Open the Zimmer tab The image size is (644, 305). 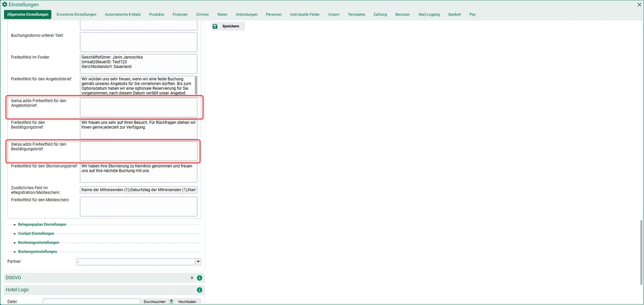click(x=202, y=14)
